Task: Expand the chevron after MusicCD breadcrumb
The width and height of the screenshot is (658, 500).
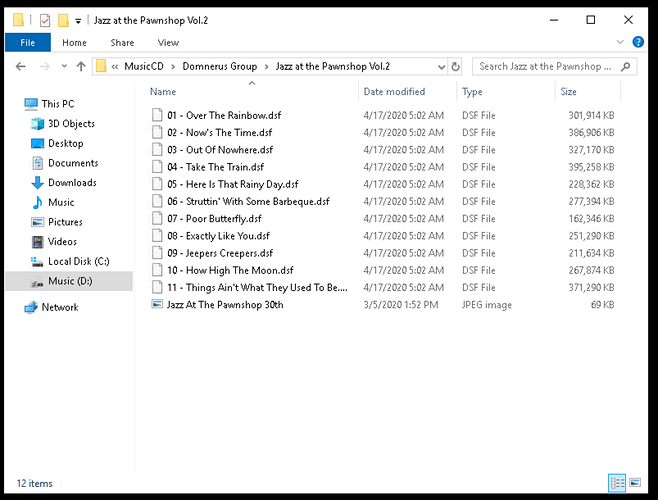Action: (173, 66)
